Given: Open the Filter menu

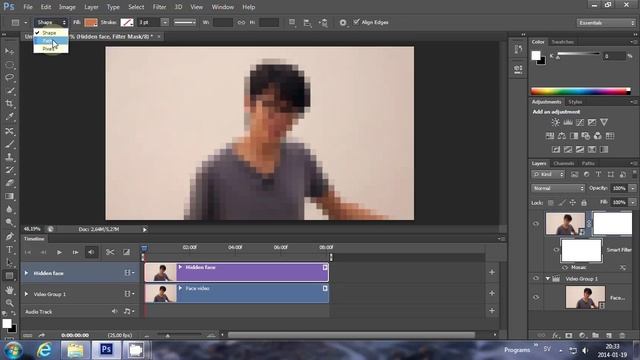Looking at the screenshot, I should pos(159,7).
